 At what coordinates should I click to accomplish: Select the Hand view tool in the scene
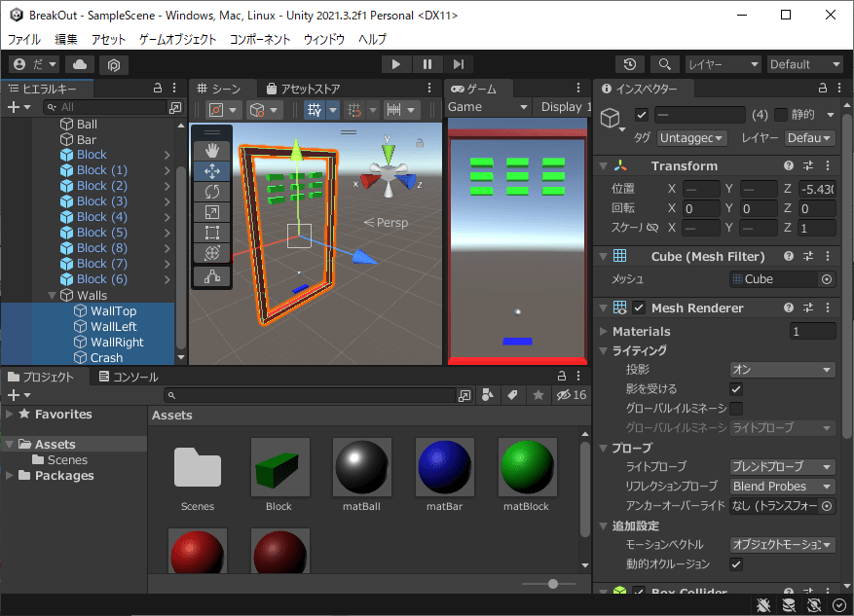211,150
